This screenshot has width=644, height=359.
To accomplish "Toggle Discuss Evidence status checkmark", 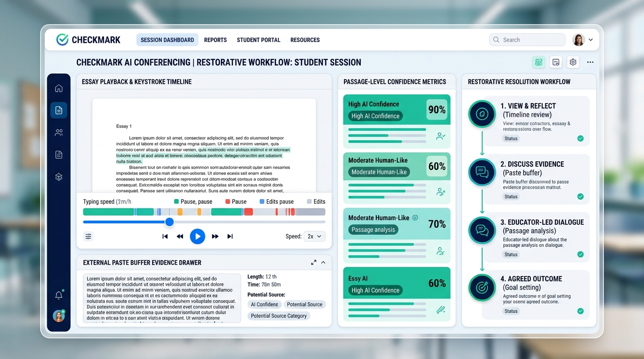I will 580,196.
